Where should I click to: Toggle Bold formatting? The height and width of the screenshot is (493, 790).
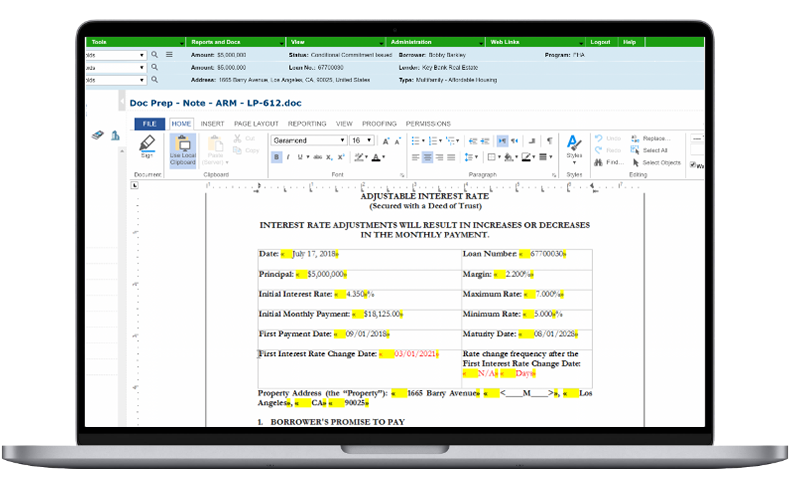277,157
